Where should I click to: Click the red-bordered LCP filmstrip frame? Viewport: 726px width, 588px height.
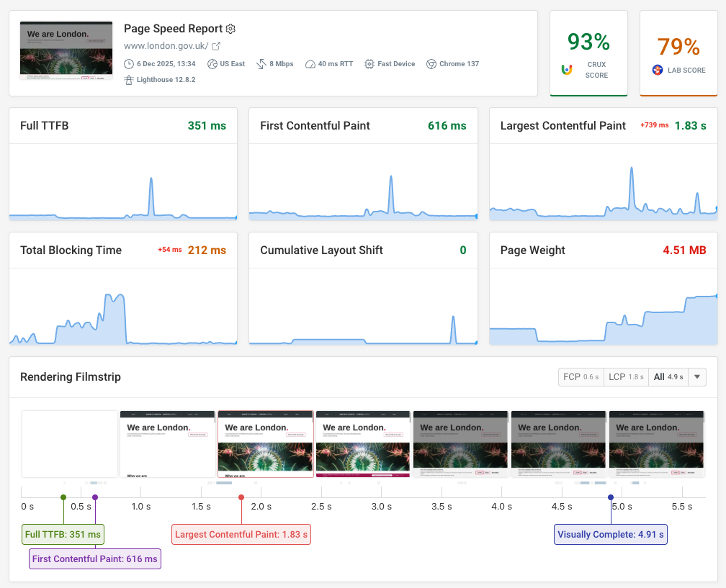coord(265,442)
